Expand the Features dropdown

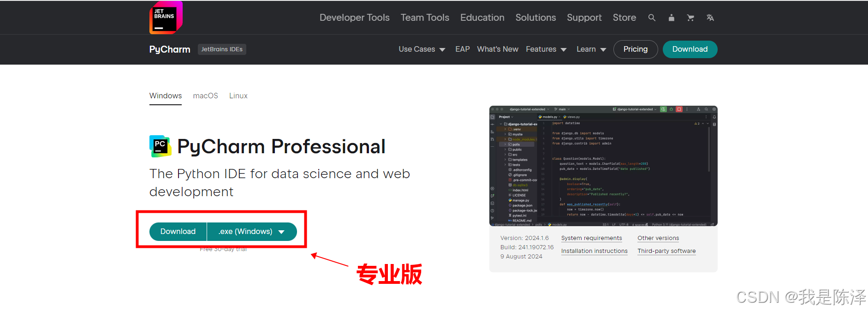pyautogui.click(x=546, y=49)
